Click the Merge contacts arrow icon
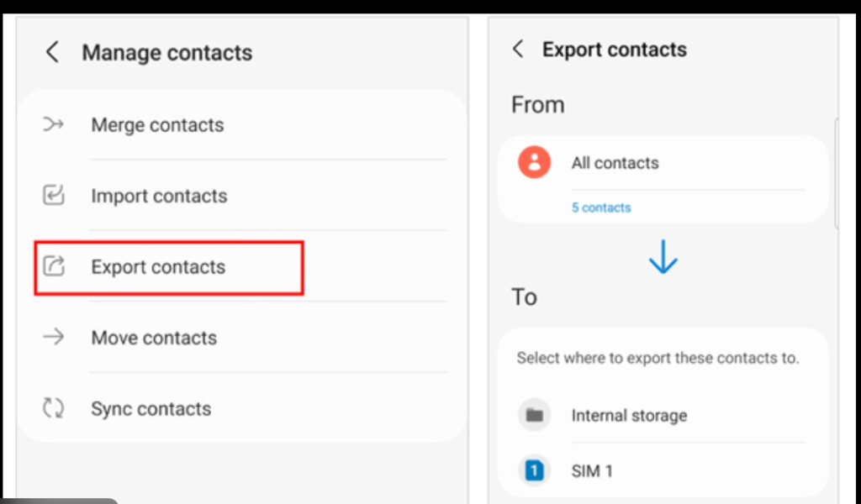This screenshot has height=504, width=861. click(54, 125)
